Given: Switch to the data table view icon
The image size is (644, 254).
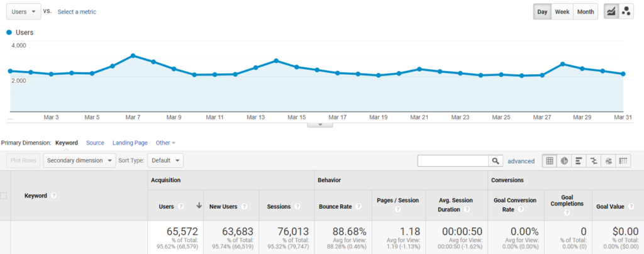Looking at the screenshot, I should 550,161.
